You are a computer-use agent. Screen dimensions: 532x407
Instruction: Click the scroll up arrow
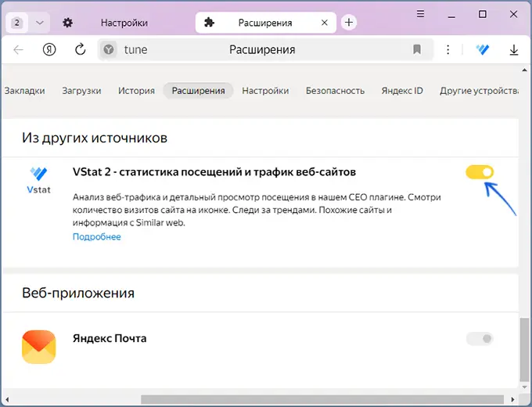[x=524, y=70]
